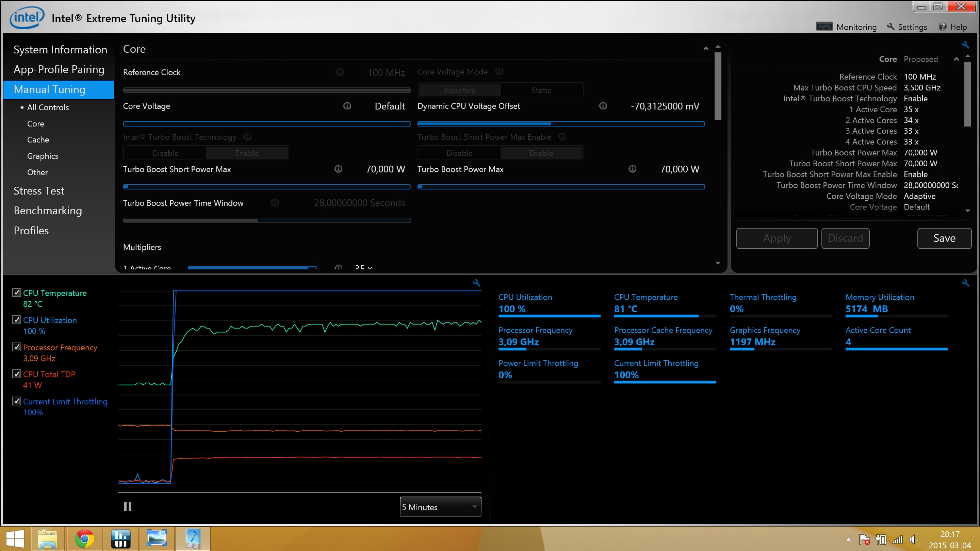980x551 pixels.
Task: Collapse Core Proposed list chevron
Action: tap(956, 59)
